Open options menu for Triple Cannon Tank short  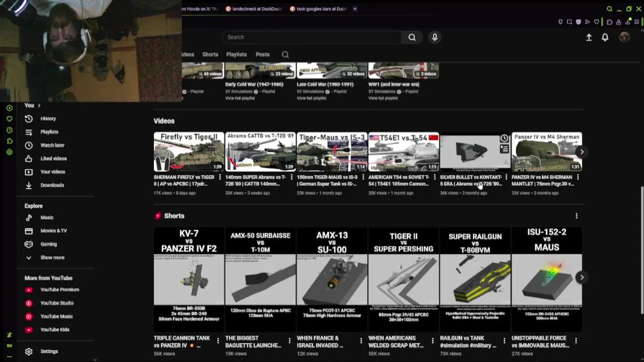(x=218, y=341)
